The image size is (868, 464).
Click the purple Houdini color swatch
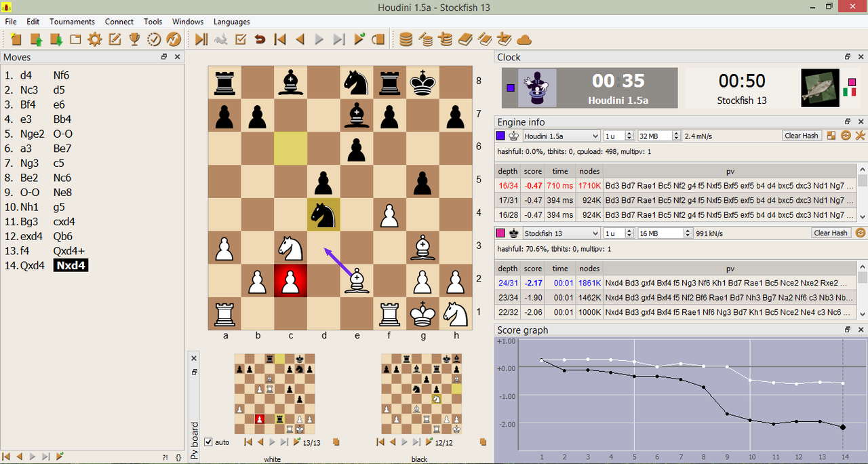click(501, 136)
